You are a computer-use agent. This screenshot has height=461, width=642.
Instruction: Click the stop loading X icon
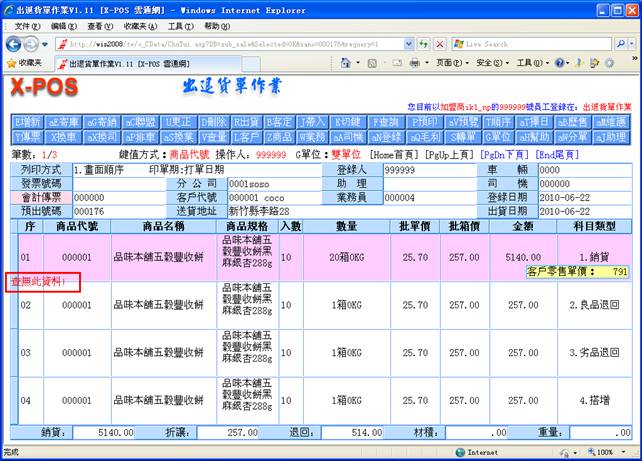coord(440,44)
